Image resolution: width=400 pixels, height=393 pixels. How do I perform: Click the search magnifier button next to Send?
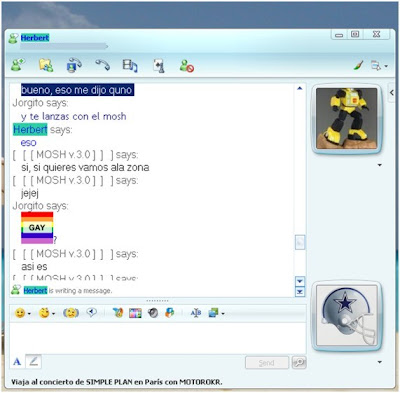click(x=299, y=362)
